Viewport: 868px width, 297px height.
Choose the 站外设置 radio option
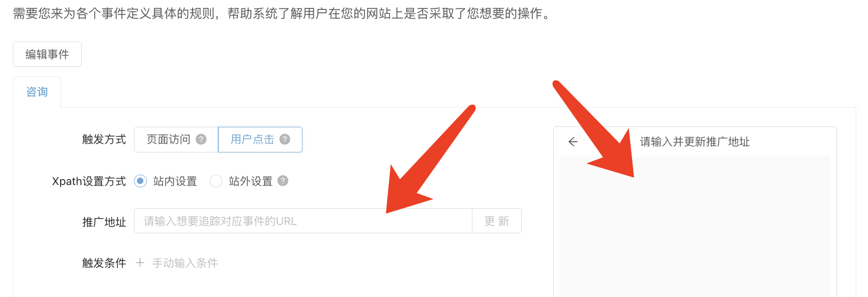point(216,181)
